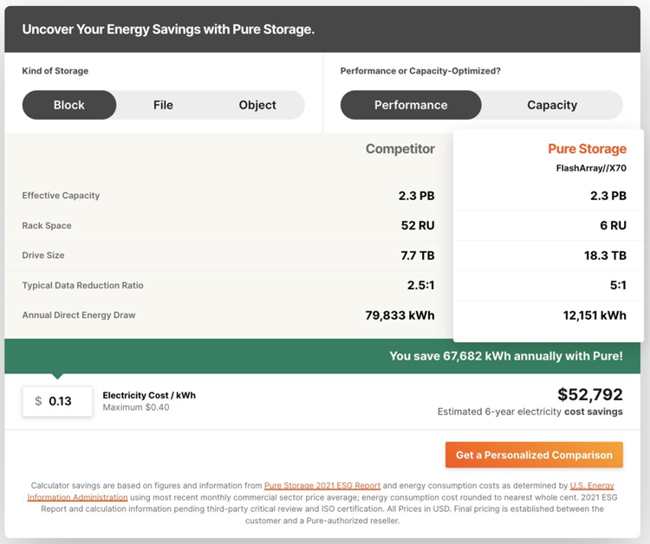Screen dimensions: 650x544
Task: Click the Competitor column heading
Action: click(400, 149)
